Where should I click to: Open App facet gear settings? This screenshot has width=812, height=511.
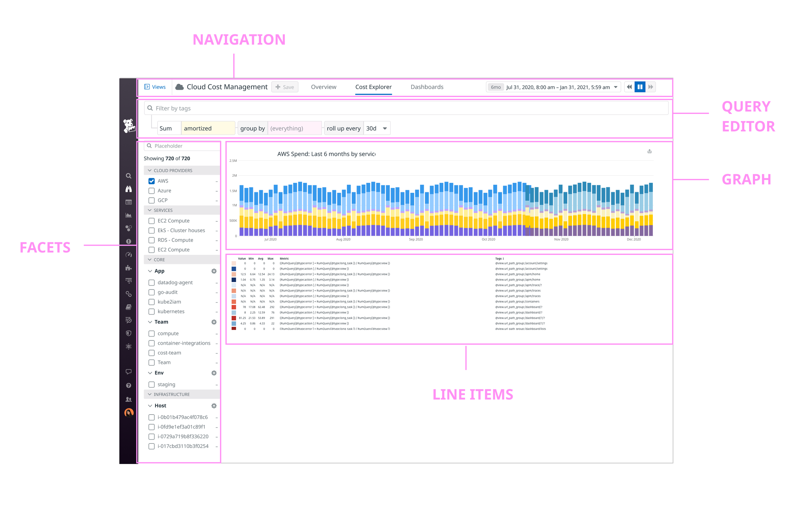(x=214, y=271)
